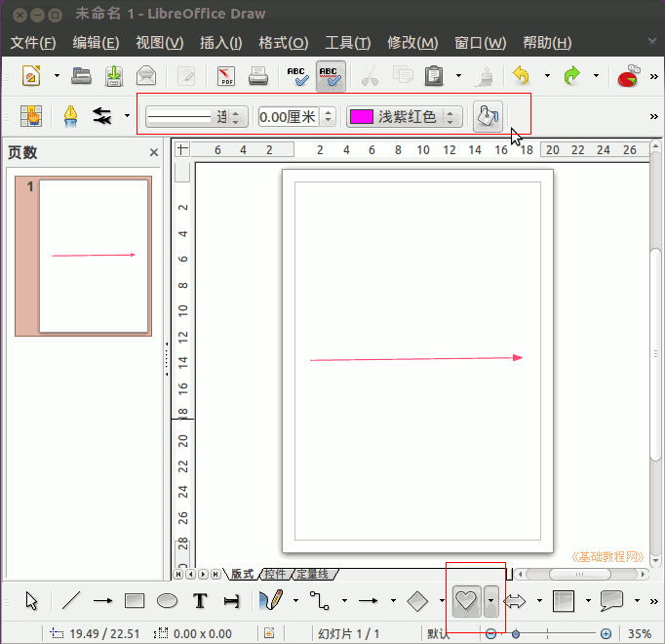This screenshot has height=644, width=665.
Task: Toggle the selection arrow tool
Action: (x=32, y=601)
